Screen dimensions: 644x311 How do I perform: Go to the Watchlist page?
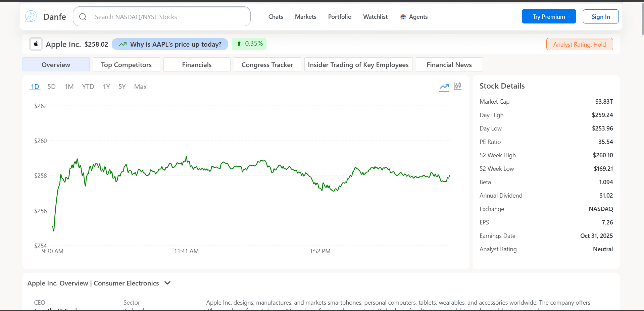coord(375,16)
